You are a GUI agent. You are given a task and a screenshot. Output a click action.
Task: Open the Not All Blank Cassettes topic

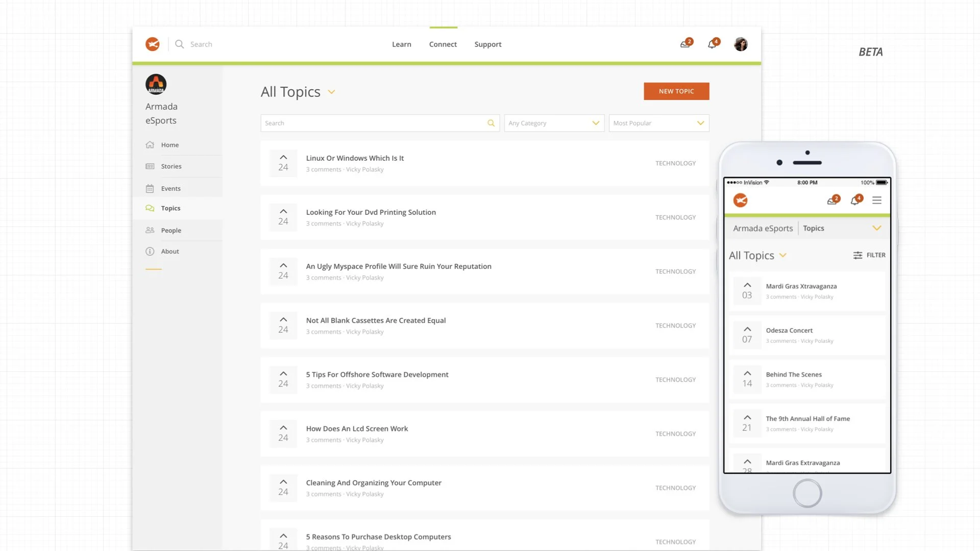pyautogui.click(x=376, y=320)
